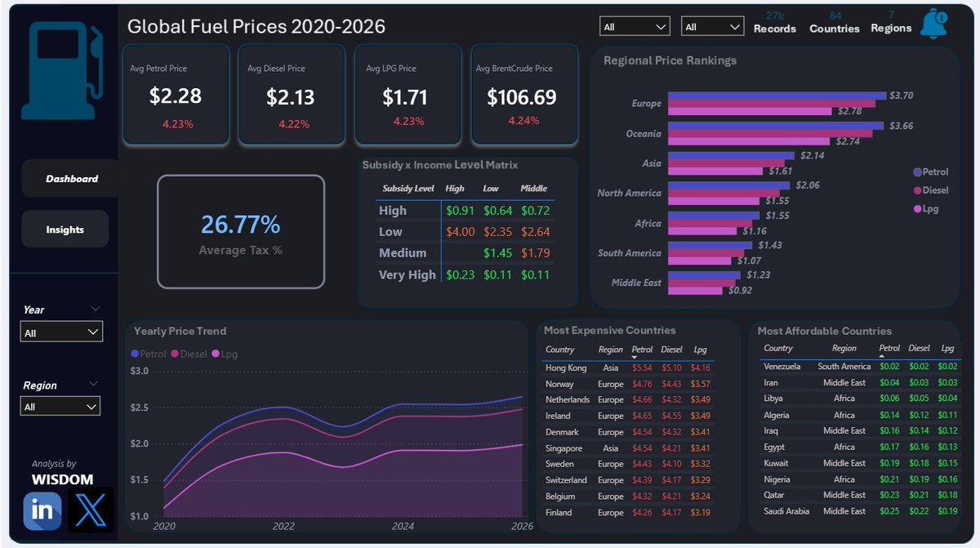Viewport: 980px width, 548px height.
Task: Click the Yearly Price Trend chart title
Action: click(180, 332)
